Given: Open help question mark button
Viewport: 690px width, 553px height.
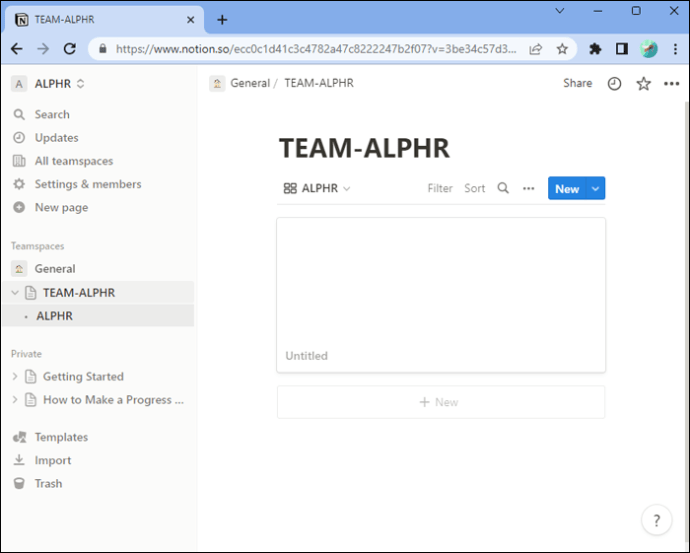Looking at the screenshot, I should point(657,520).
